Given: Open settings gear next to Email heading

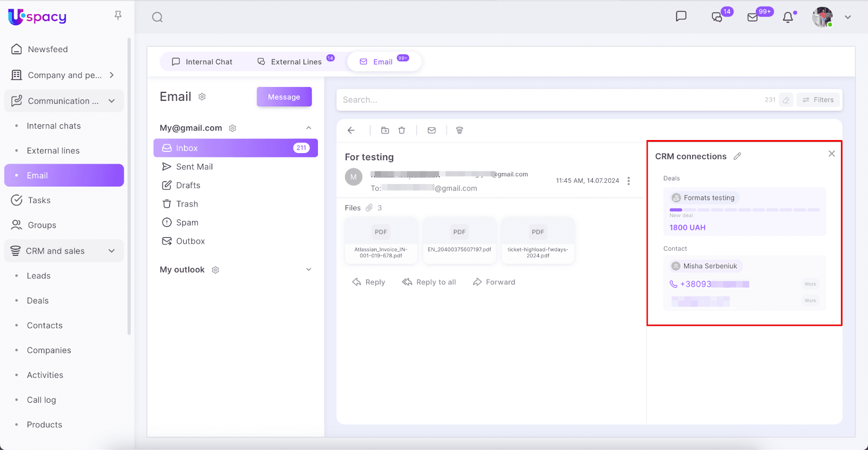Looking at the screenshot, I should (x=202, y=97).
